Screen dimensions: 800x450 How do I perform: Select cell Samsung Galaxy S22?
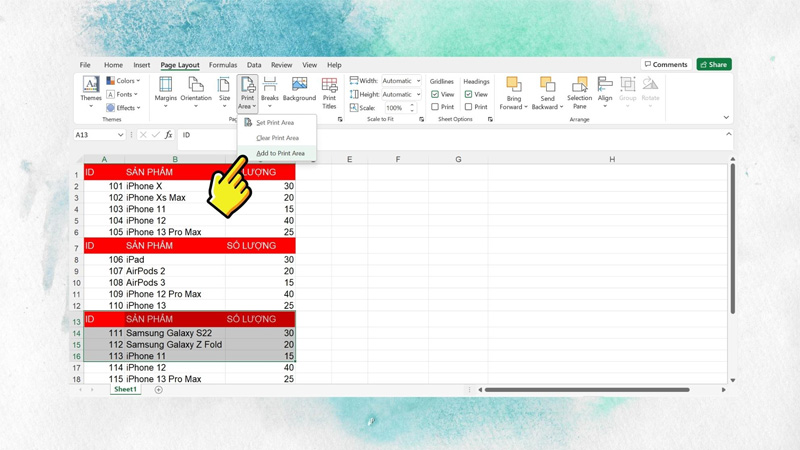click(x=174, y=333)
